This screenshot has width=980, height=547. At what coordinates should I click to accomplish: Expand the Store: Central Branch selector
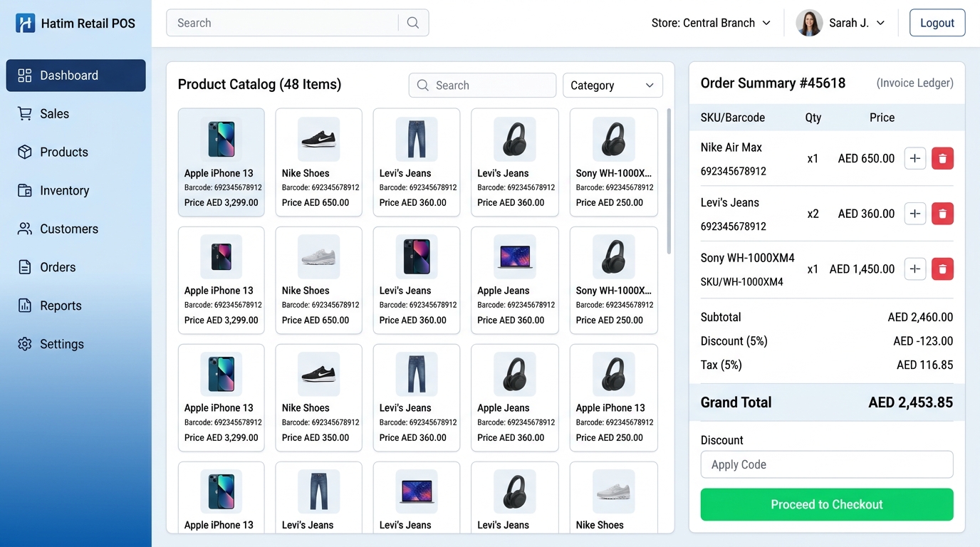pos(711,23)
